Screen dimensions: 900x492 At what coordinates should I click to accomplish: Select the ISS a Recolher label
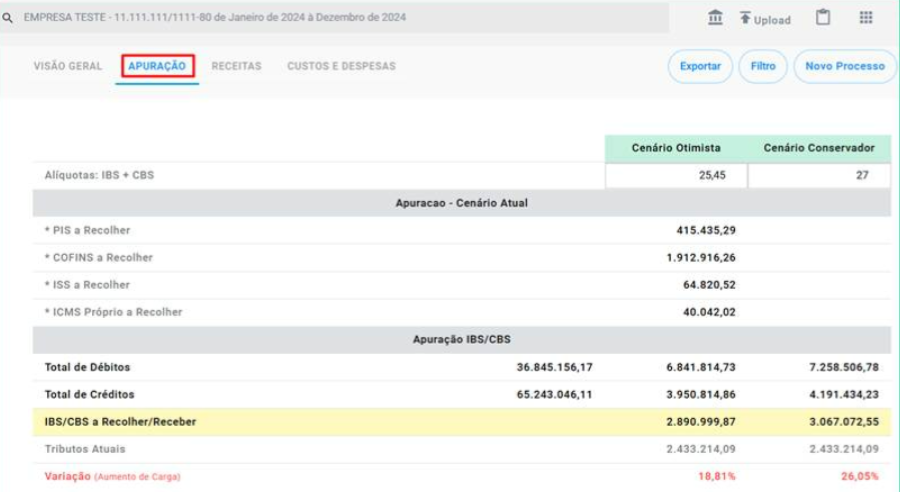click(87, 285)
